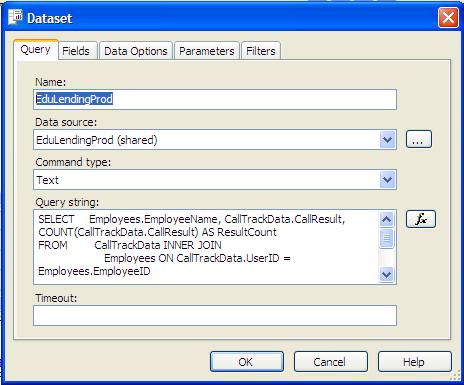The image size is (464, 385).
Task: Click inside the Timeout input field
Action: click(215, 315)
